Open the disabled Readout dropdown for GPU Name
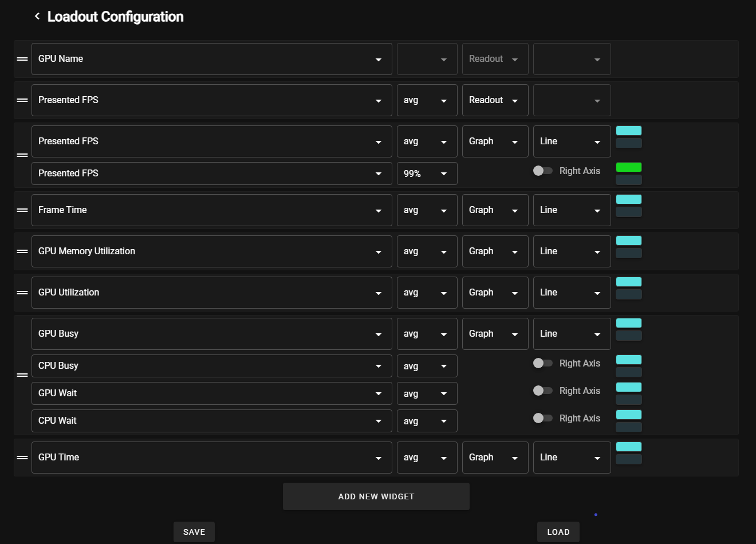Image resolution: width=756 pixels, height=544 pixels. (x=495, y=59)
